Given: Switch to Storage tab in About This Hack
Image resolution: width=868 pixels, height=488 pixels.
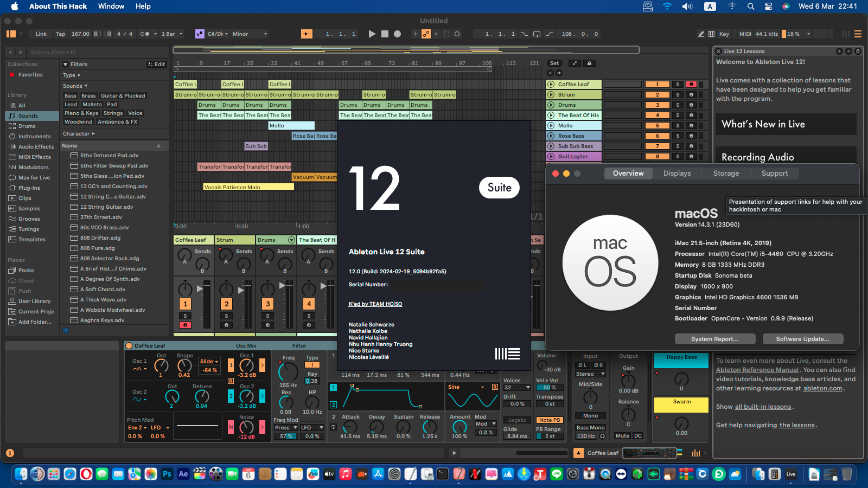Looking at the screenshot, I should click(726, 174).
